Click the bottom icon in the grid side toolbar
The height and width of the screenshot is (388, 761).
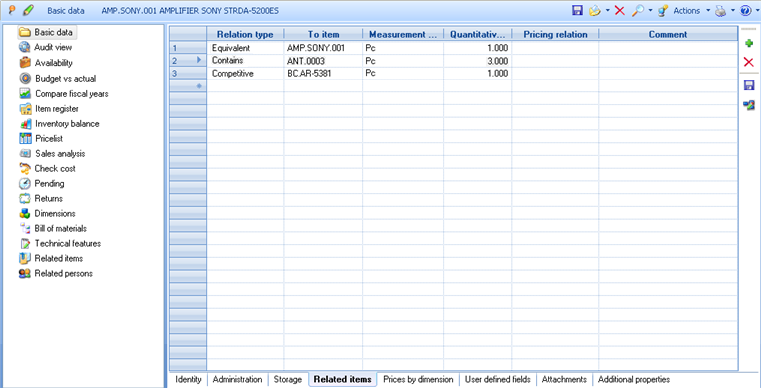749,104
